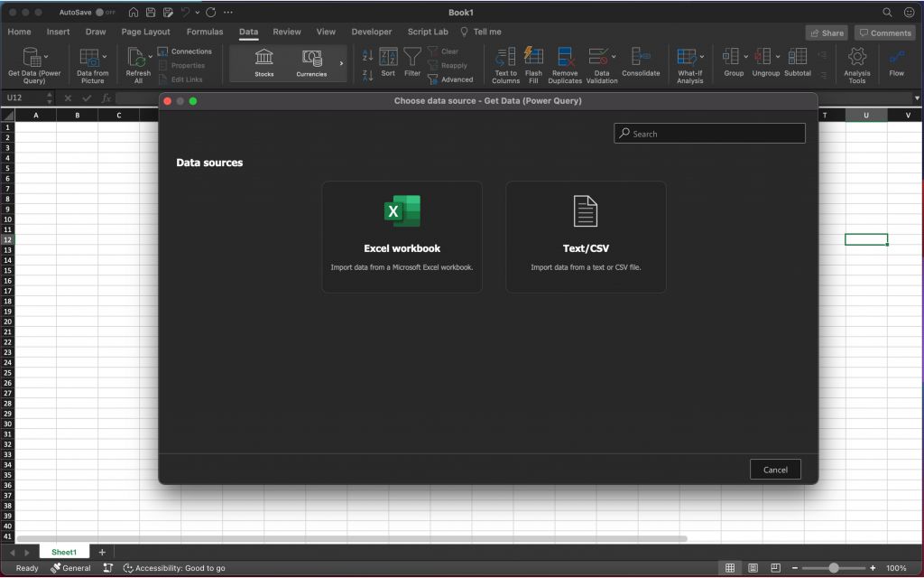
Task: Click the search magnifier in title bar
Action: pyautogui.click(x=887, y=13)
